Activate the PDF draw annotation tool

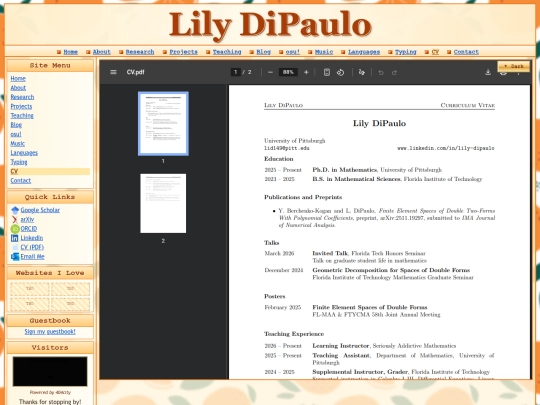(x=362, y=72)
